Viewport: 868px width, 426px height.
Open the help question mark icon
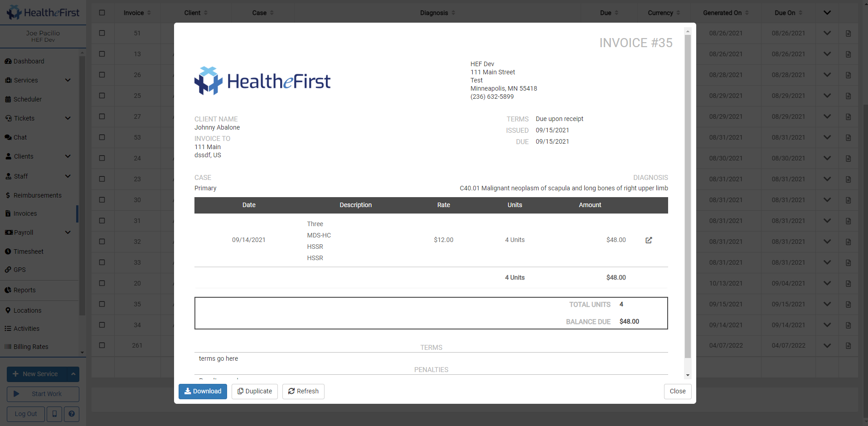[72, 414]
